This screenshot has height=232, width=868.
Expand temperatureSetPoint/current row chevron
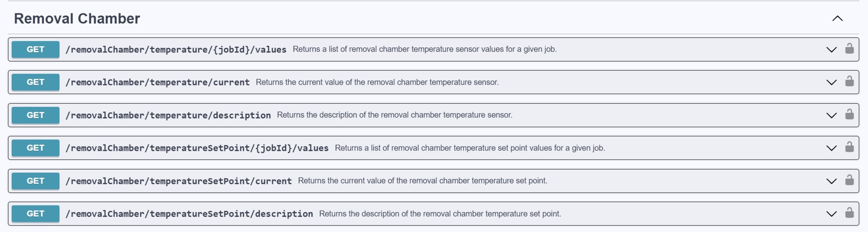(x=831, y=181)
